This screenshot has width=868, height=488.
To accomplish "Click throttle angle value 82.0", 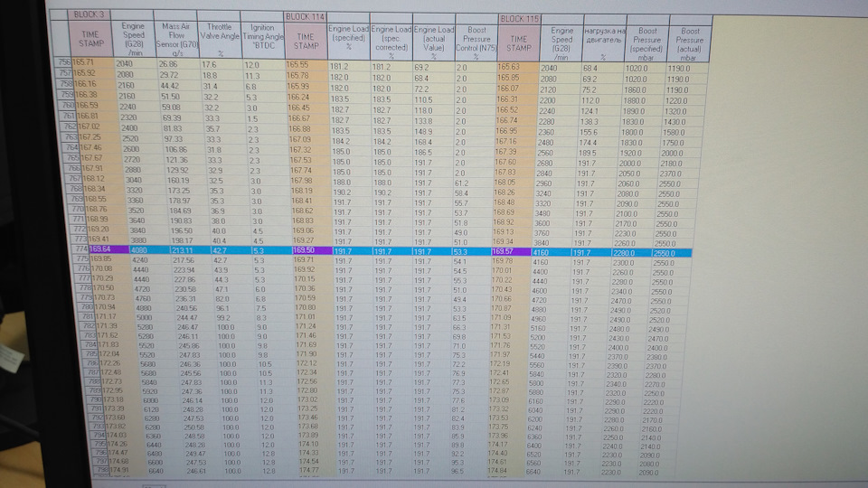I will click(222, 299).
